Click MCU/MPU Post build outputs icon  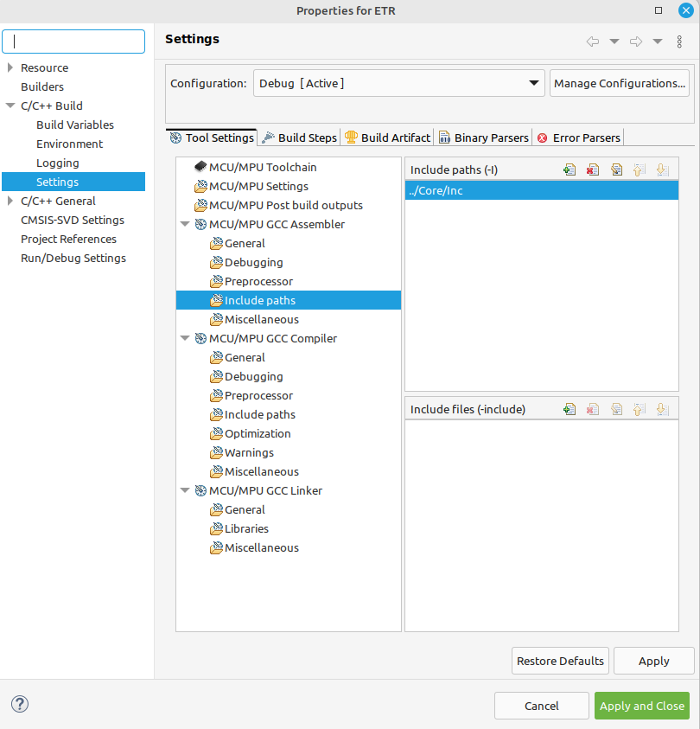200,205
